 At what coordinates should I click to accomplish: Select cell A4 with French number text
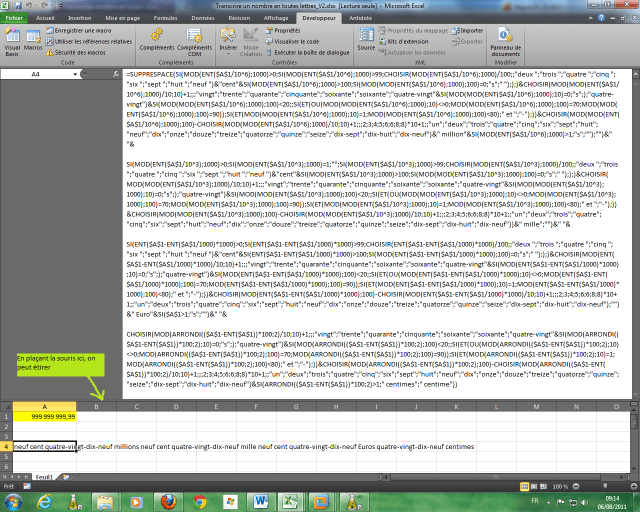click(44, 447)
